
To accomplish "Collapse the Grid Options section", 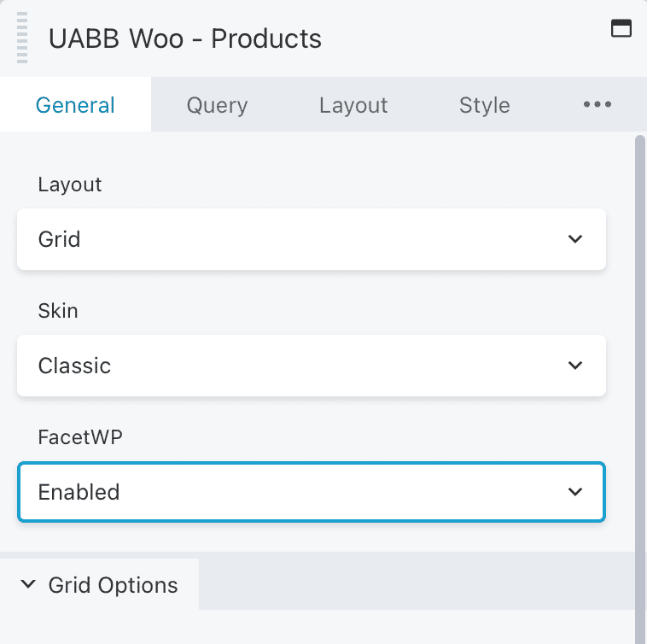I will (100, 584).
